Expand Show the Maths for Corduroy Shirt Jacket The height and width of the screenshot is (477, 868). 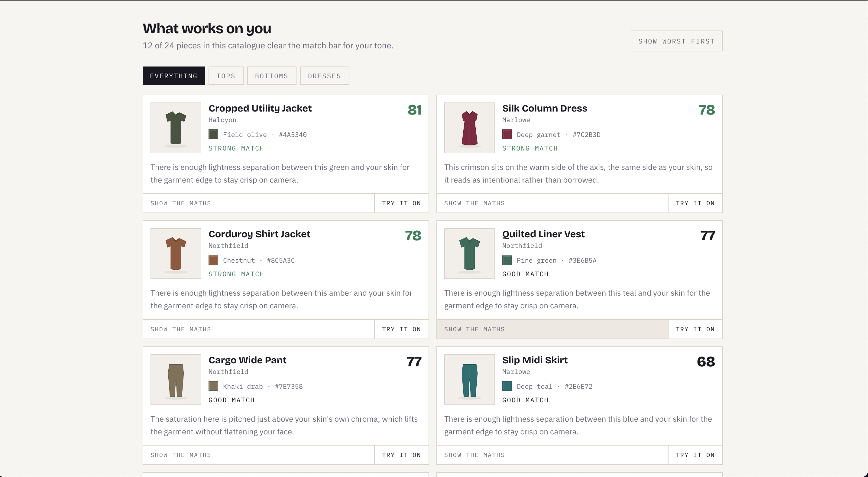[x=258, y=329]
